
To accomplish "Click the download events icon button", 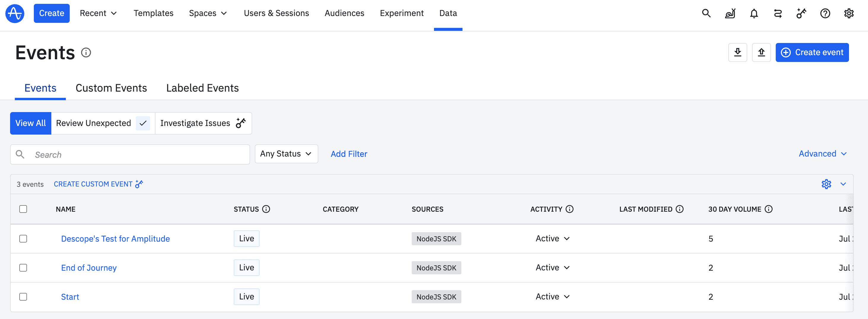I will [737, 52].
